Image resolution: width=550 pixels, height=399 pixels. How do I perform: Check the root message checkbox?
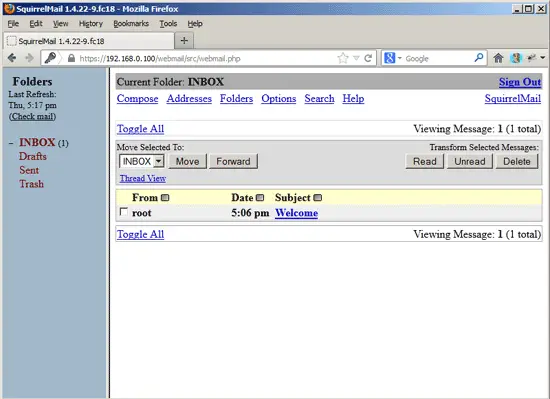click(x=123, y=211)
